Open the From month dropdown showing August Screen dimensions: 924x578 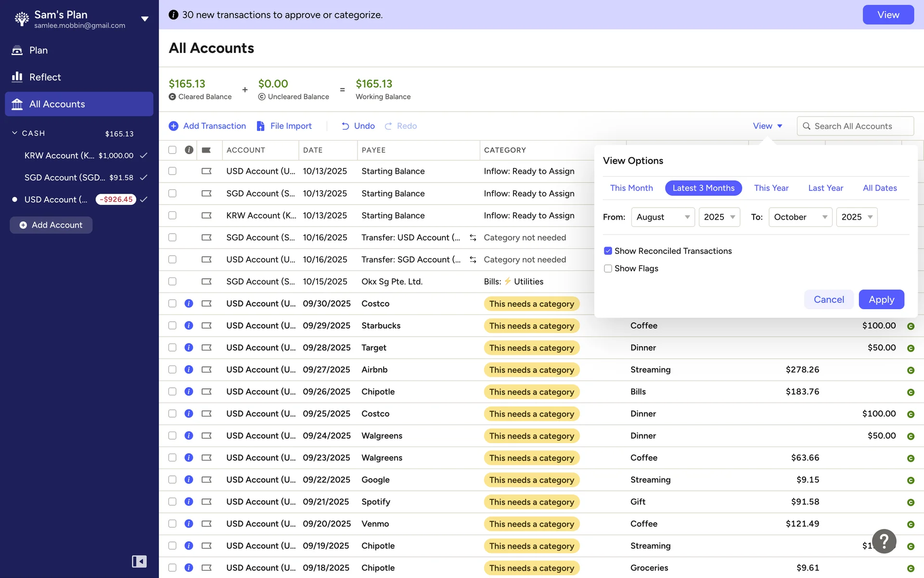point(663,217)
